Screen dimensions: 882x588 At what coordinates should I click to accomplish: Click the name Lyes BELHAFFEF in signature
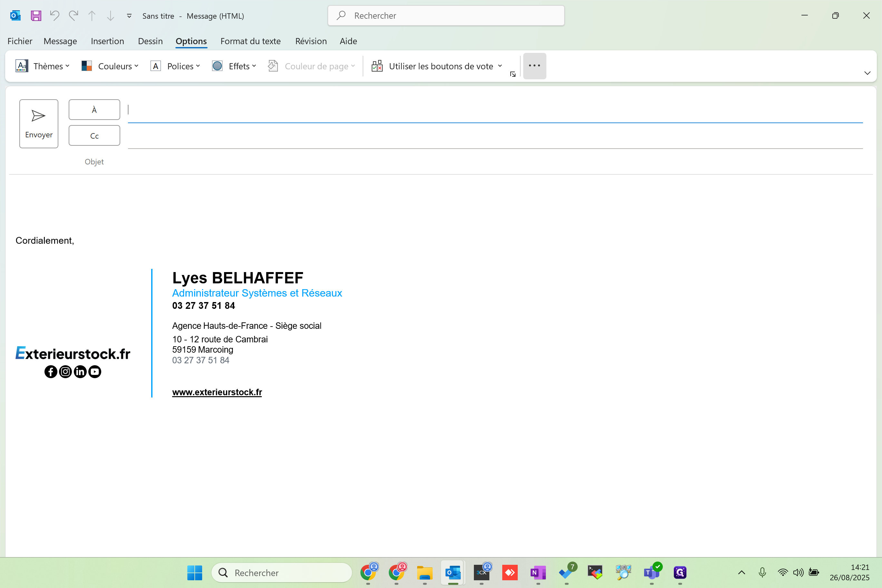(x=238, y=278)
